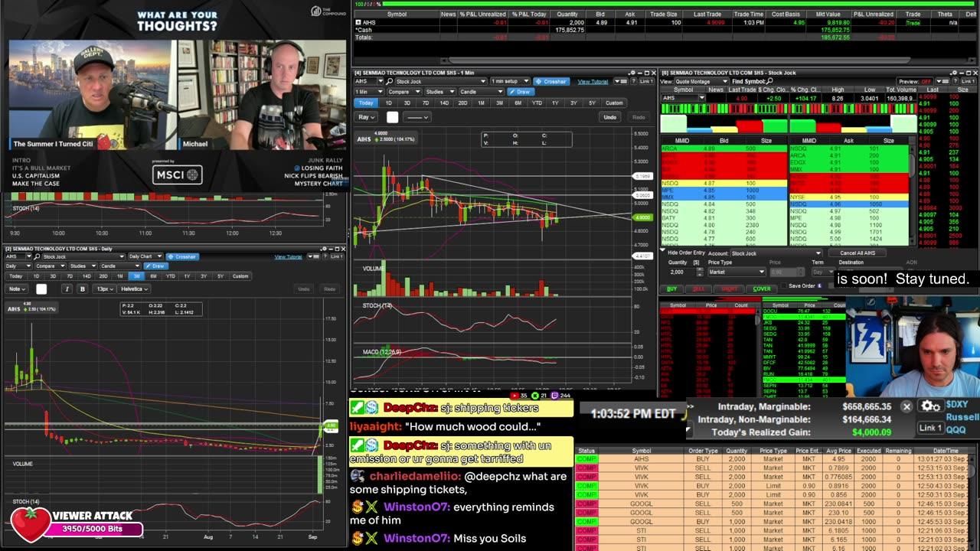Viewport: 980px width, 551px height.
Task: Toggle italic text in Daily chart toolbar
Action: pyautogui.click(x=67, y=289)
